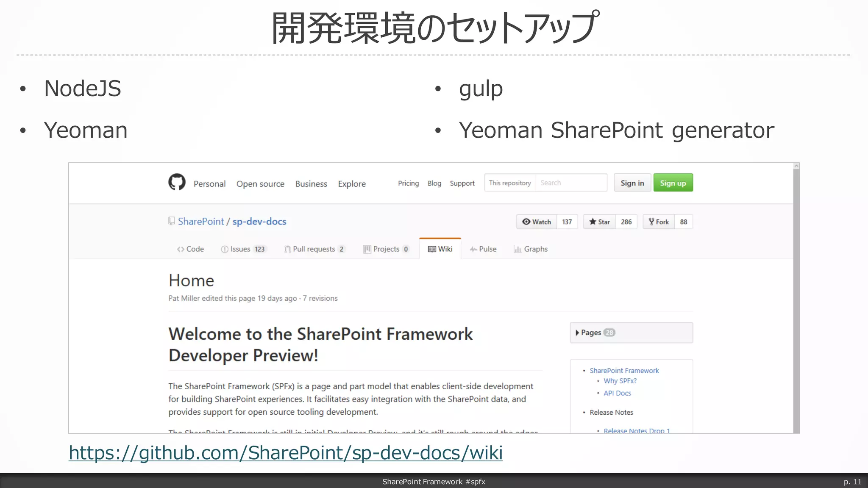
Task: Open the Projects tab
Action: (x=386, y=249)
